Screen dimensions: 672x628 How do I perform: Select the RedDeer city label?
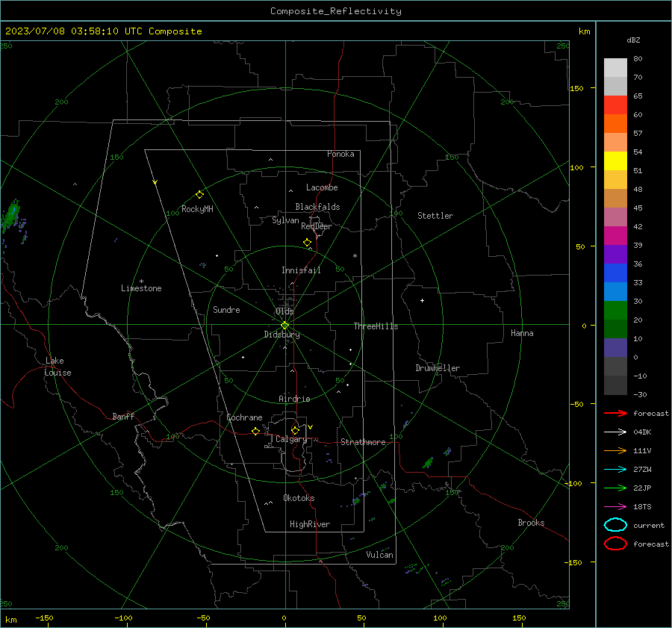pyautogui.click(x=317, y=226)
